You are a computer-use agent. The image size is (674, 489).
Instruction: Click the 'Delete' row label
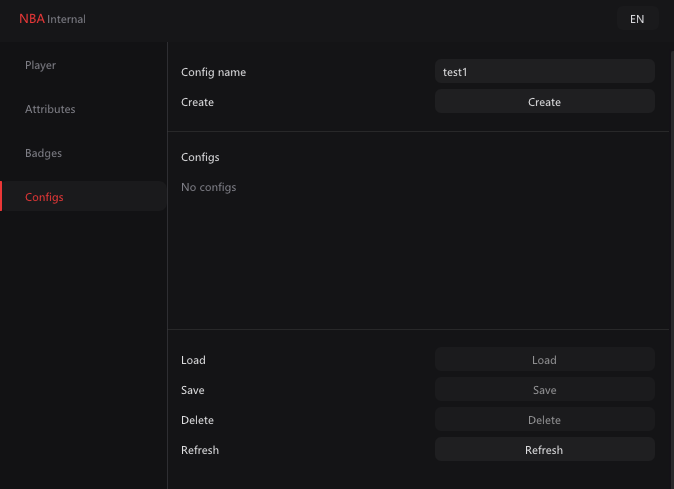coord(197,420)
